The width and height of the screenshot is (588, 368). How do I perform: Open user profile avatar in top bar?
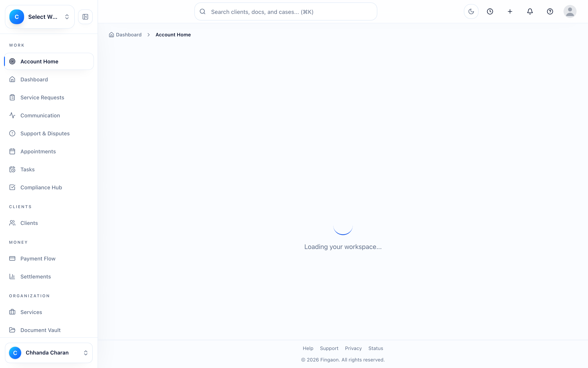click(x=570, y=11)
